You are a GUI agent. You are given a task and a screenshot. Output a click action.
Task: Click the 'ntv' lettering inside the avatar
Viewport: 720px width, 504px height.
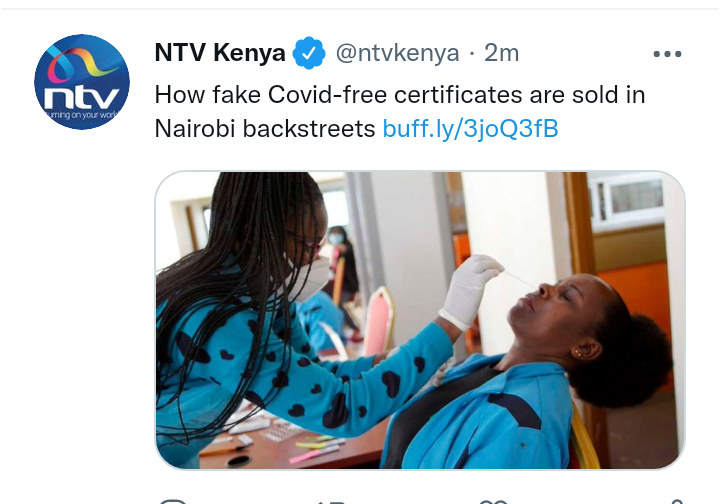pos(82,97)
